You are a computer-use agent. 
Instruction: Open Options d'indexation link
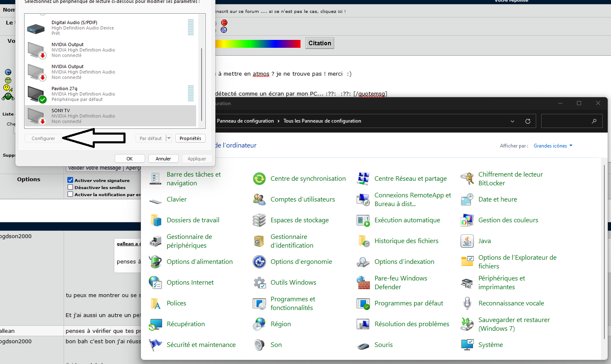pos(404,262)
